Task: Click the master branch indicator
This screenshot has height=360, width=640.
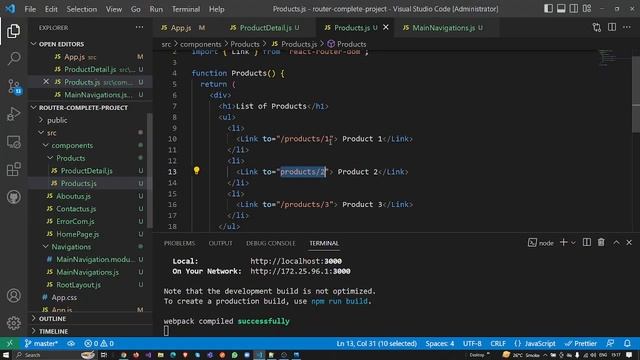Action: tap(41, 343)
